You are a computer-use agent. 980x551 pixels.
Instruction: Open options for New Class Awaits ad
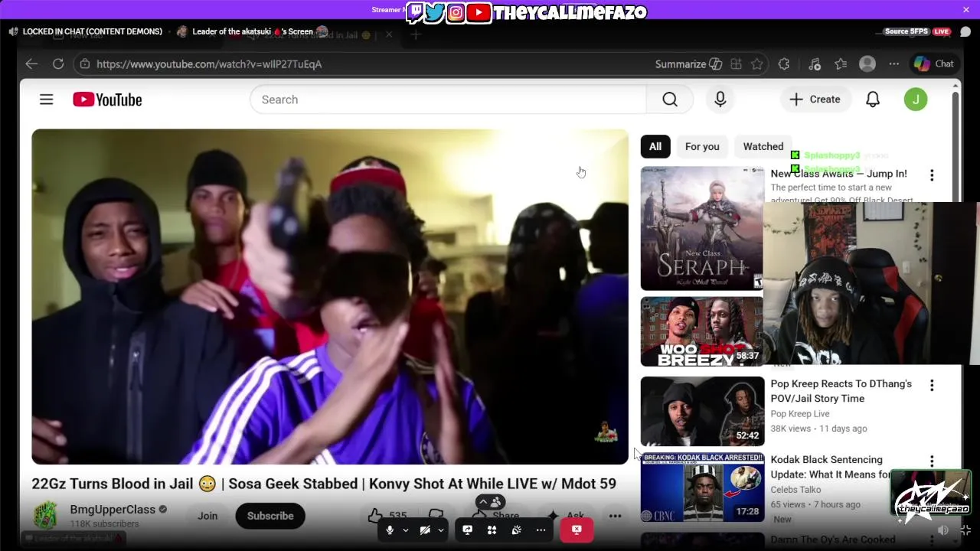coord(932,176)
